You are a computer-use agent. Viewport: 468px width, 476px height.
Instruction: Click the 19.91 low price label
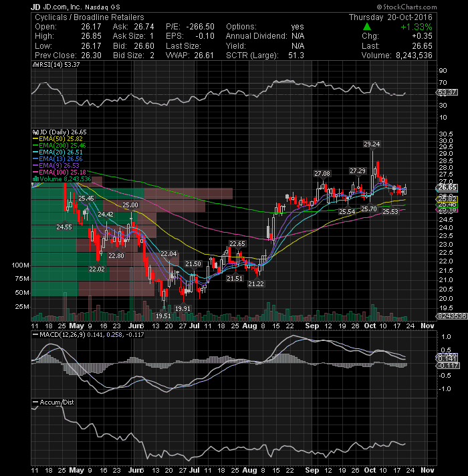183,309
